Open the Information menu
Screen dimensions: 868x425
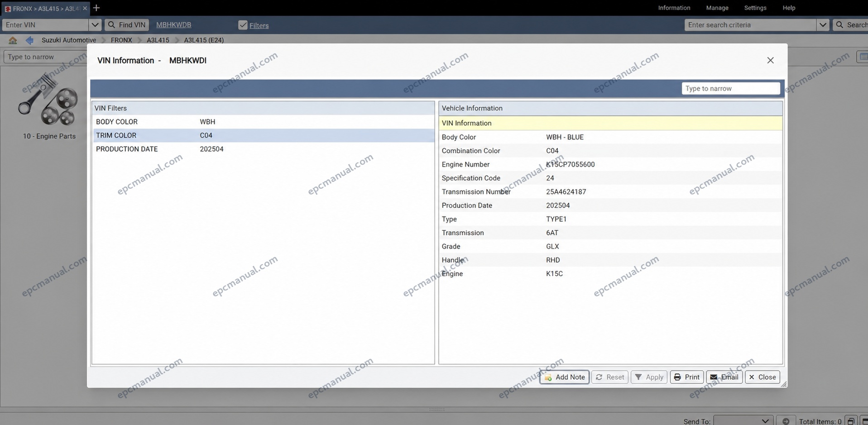coord(674,8)
